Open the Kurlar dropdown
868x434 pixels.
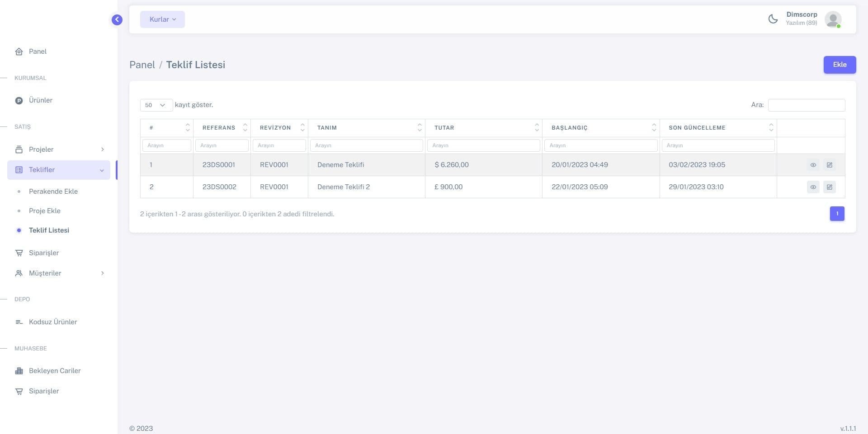162,19
